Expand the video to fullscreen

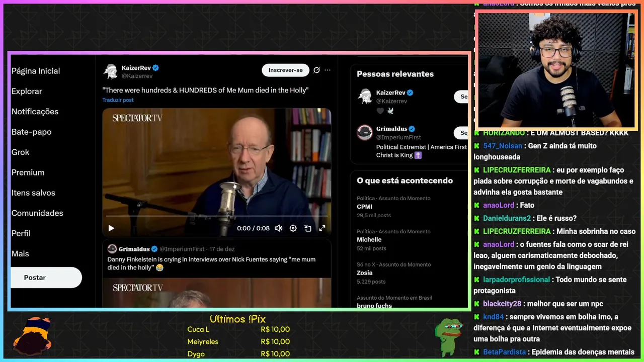pyautogui.click(x=322, y=228)
